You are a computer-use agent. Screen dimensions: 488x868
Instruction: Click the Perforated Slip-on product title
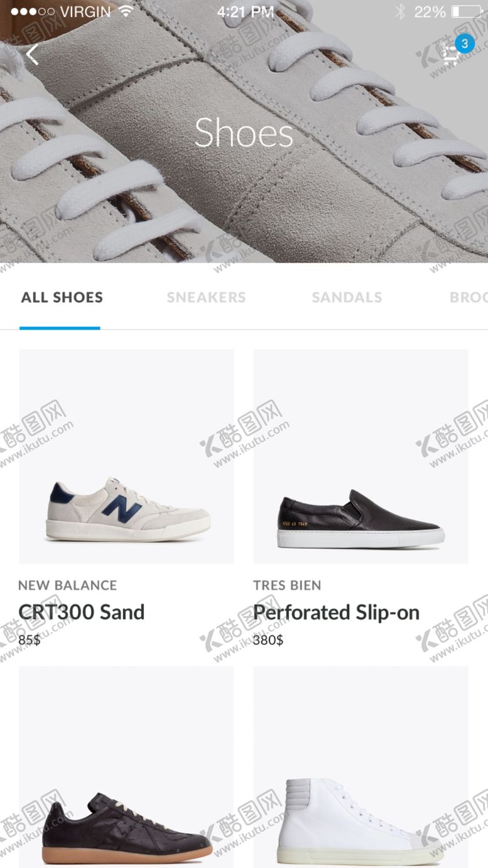(336, 612)
